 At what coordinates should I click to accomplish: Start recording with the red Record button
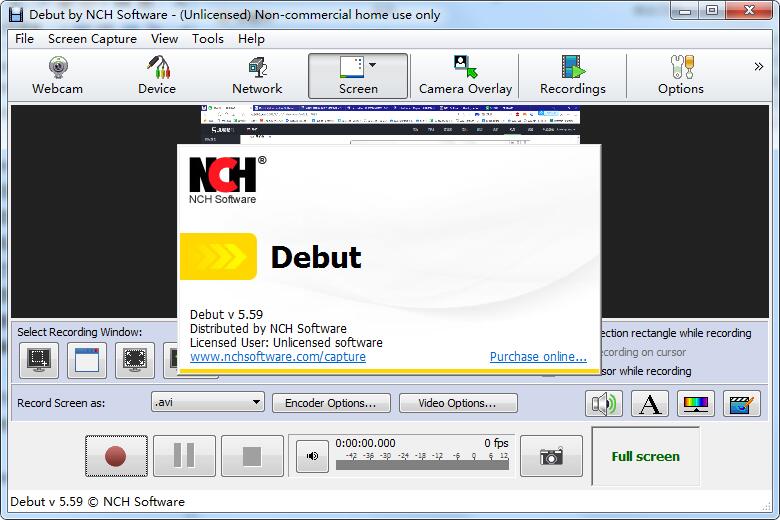116,456
